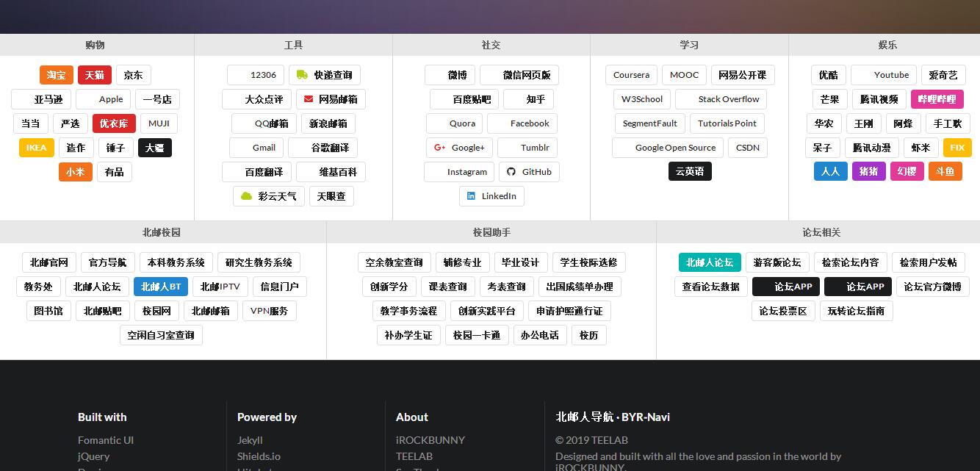Open the MUJI link

(x=159, y=123)
